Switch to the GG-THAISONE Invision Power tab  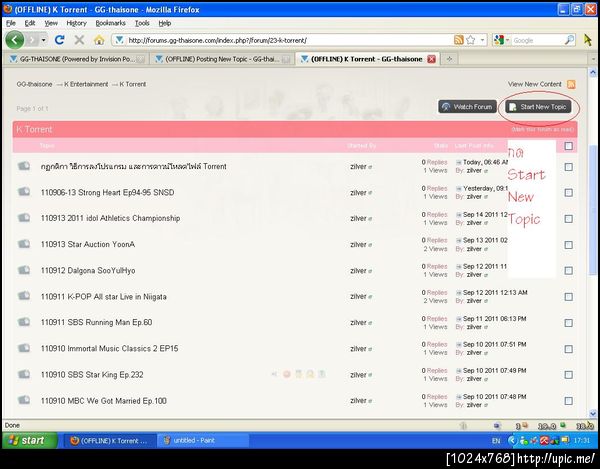point(77,59)
